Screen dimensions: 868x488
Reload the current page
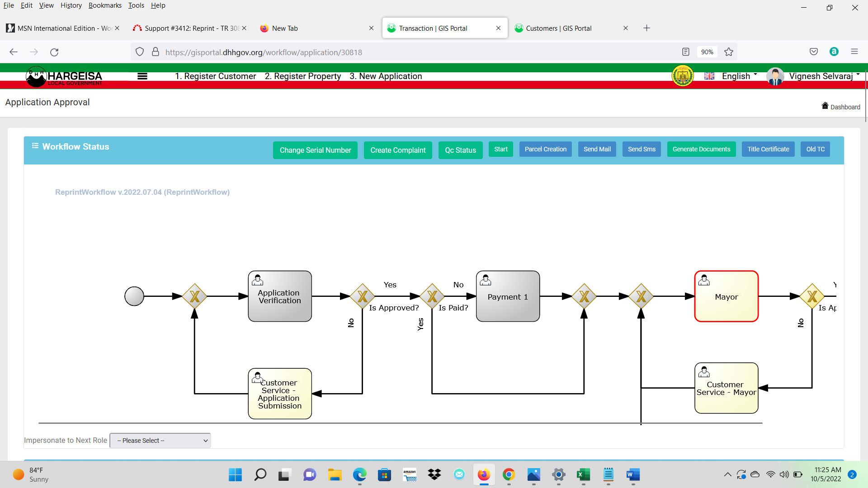point(54,52)
